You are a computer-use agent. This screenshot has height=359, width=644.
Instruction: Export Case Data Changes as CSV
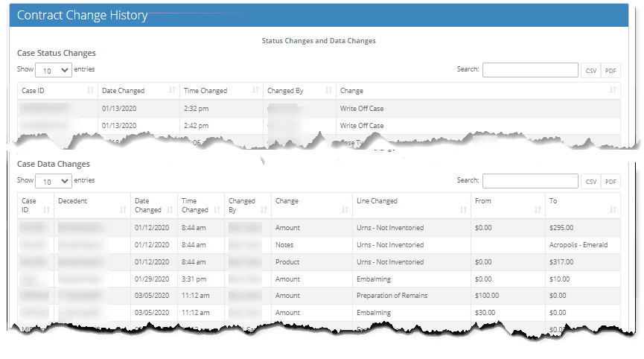[x=590, y=182]
